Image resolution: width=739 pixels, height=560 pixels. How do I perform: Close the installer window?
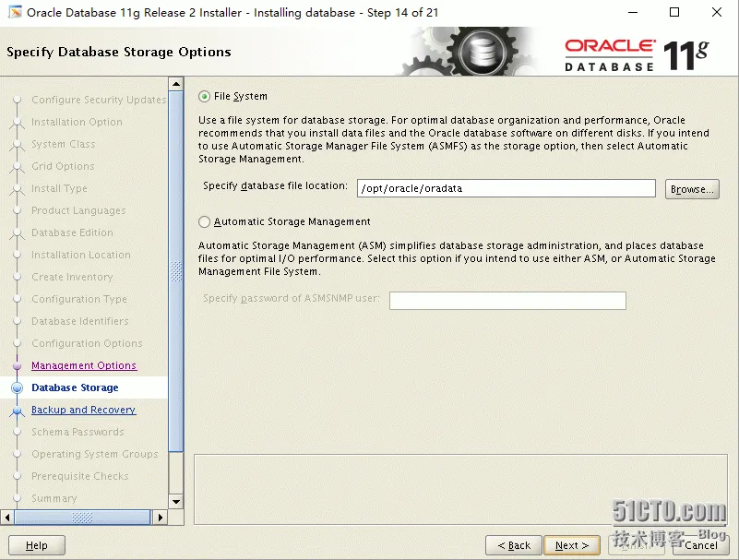pyautogui.click(x=716, y=12)
